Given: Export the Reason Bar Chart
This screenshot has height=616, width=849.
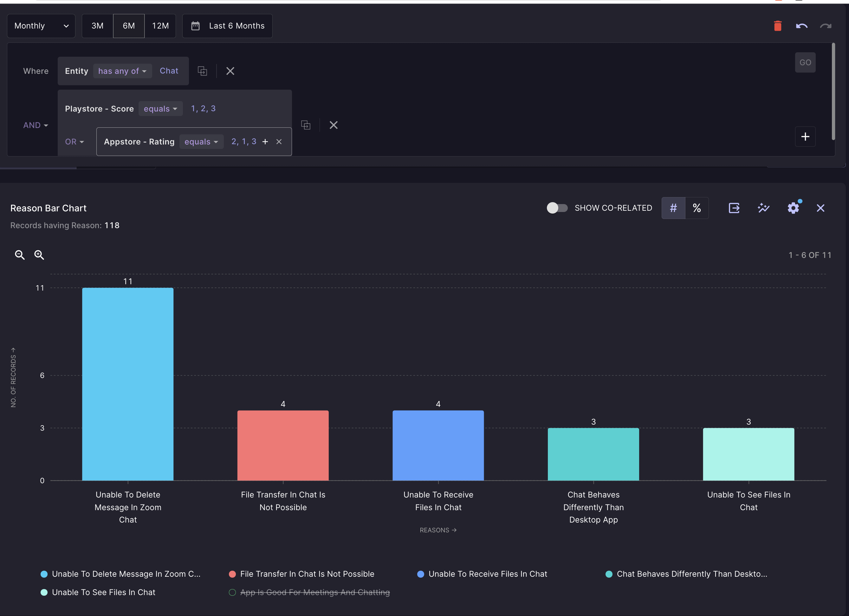Looking at the screenshot, I should point(734,208).
